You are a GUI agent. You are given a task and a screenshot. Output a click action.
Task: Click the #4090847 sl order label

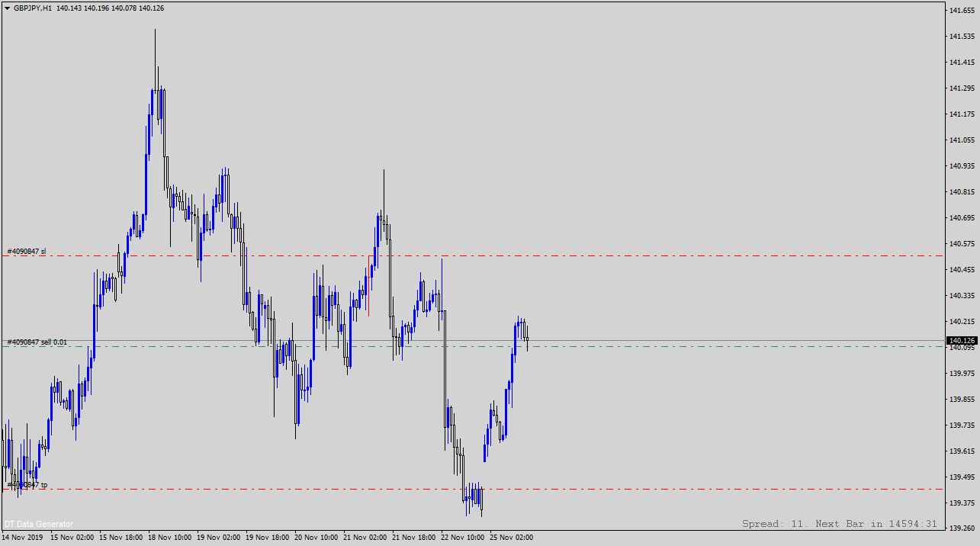click(27, 251)
